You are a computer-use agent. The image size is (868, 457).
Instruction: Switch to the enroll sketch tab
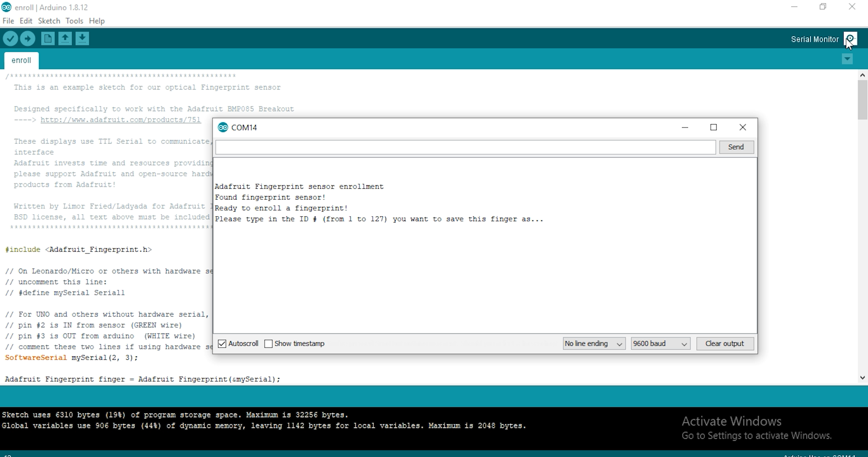[x=21, y=60]
